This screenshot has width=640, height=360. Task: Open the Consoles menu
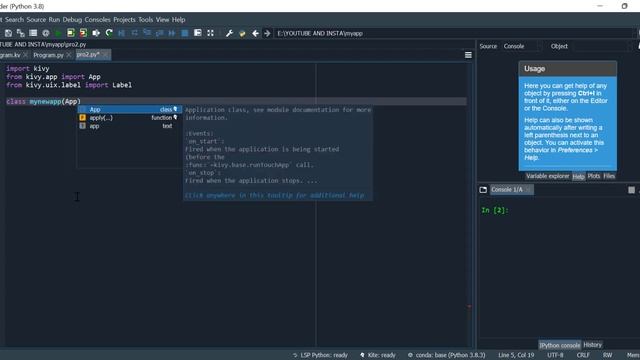pos(97,20)
